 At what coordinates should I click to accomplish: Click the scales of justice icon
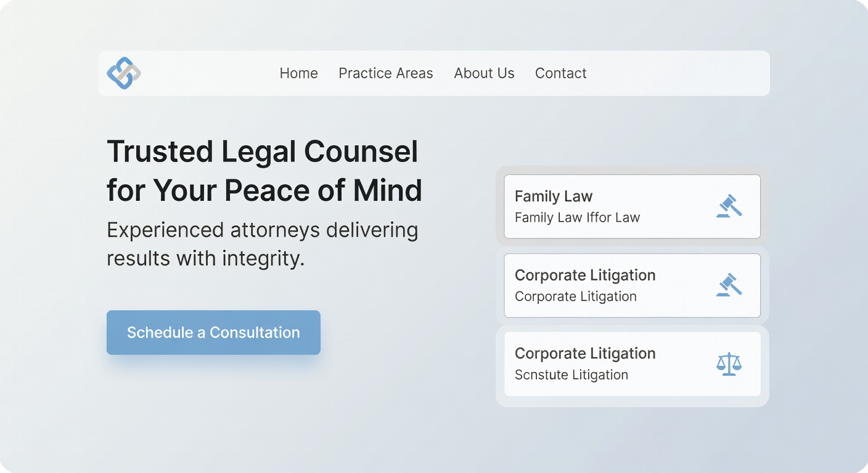tap(729, 364)
